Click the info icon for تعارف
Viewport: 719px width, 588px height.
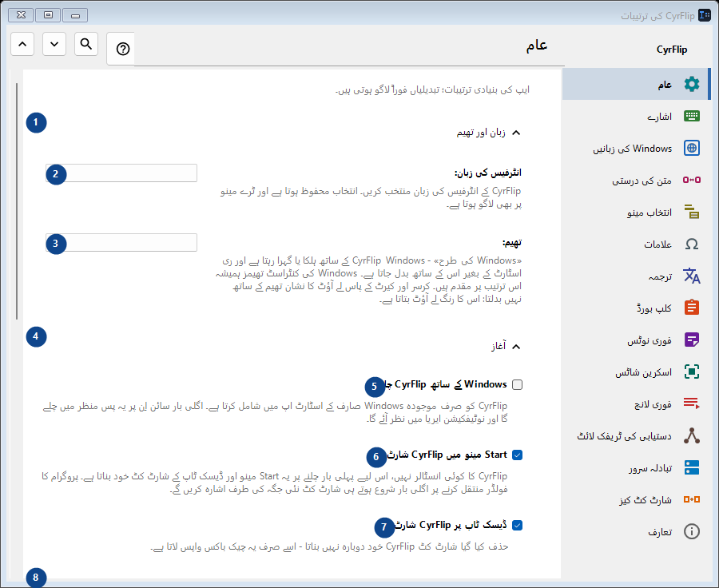692,531
